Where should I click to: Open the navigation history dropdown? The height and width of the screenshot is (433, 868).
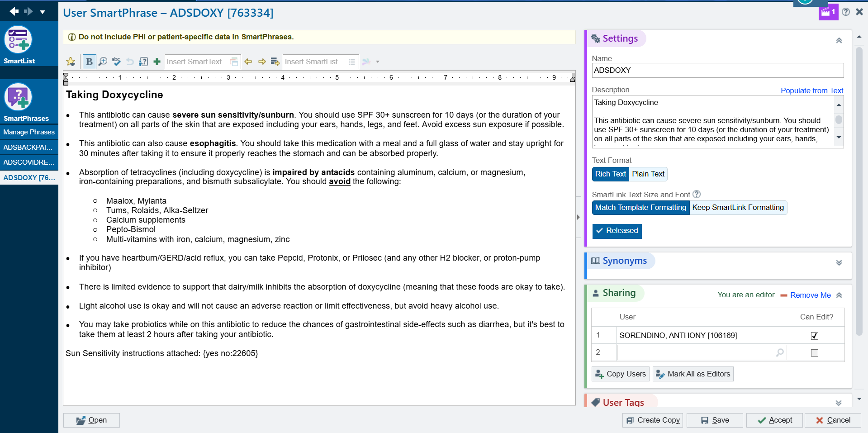click(43, 12)
